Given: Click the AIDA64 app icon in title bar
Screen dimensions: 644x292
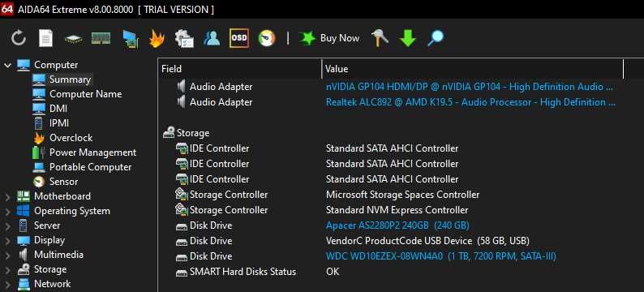Looking at the screenshot, I should 7,9.
